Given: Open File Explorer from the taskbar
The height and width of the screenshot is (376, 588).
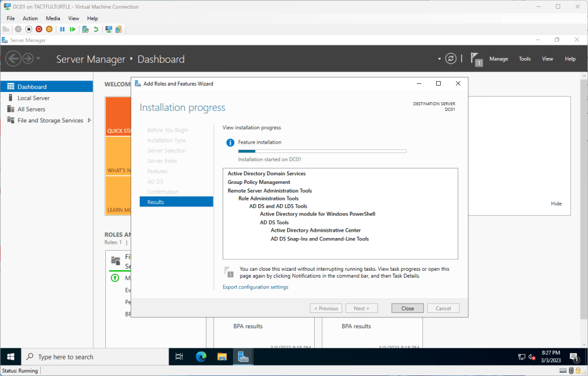Looking at the screenshot, I should pyautogui.click(x=222, y=356).
